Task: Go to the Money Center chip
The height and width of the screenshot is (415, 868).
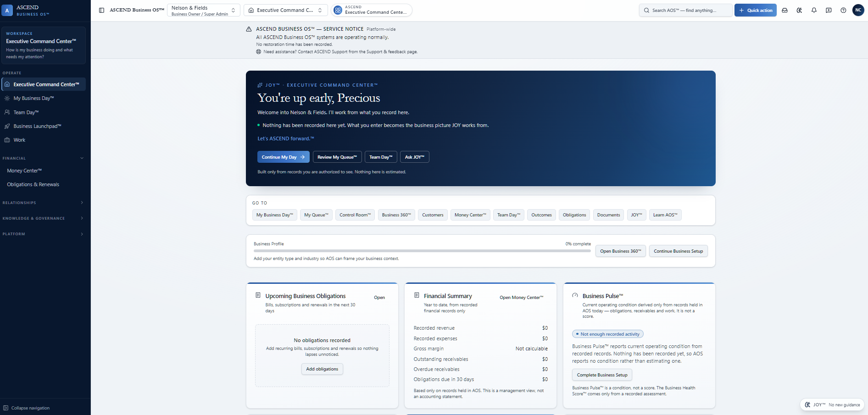Action: coord(470,215)
